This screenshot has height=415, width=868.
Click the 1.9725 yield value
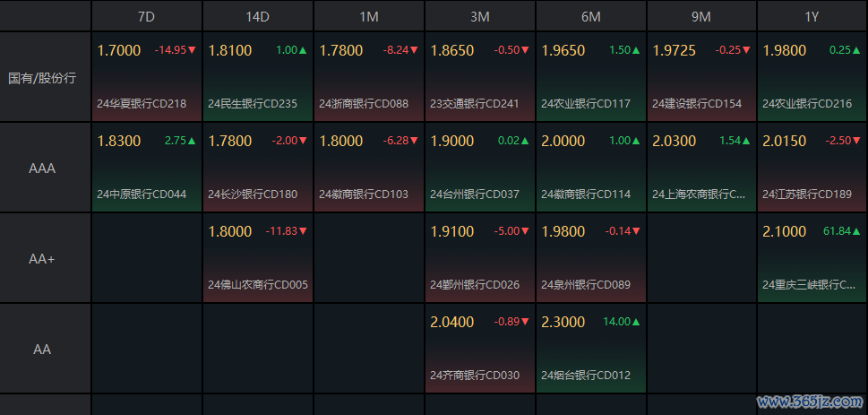point(675,50)
